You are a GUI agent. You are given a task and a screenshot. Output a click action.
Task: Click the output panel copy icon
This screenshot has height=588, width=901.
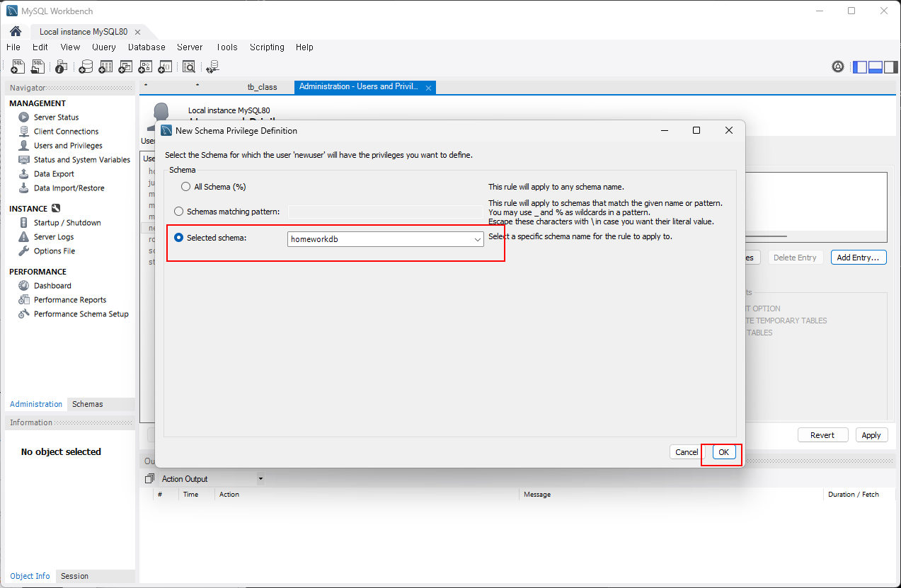coord(149,479)
